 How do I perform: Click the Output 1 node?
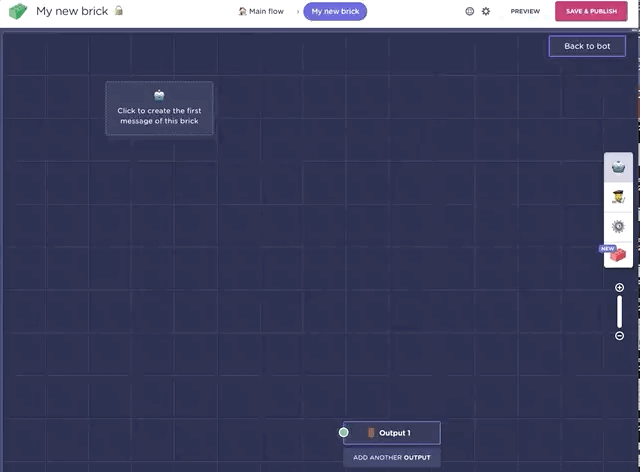[392, 433]
